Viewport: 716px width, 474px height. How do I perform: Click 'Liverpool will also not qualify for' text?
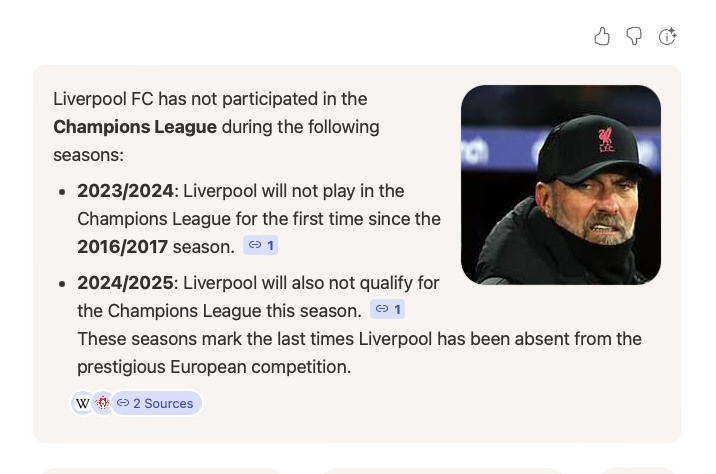311,282
